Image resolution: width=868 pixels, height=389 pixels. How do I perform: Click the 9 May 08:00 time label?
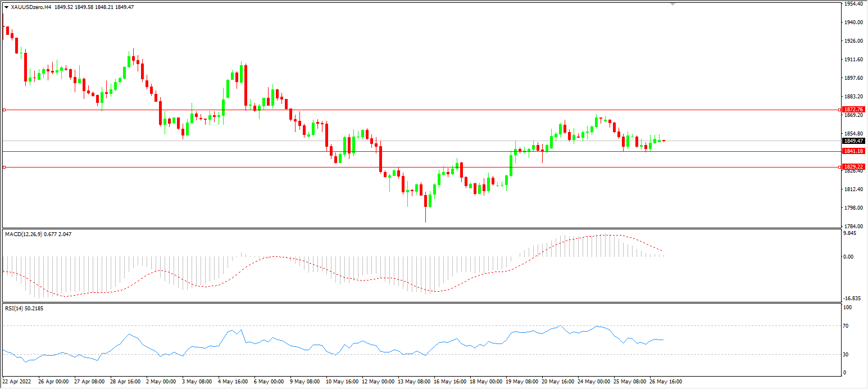coord(305,382)
